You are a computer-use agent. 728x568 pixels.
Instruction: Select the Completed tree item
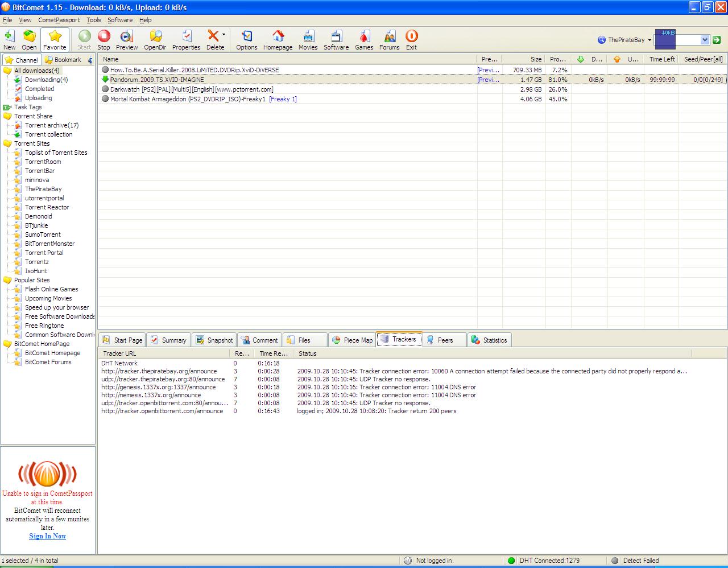[39, 89]
